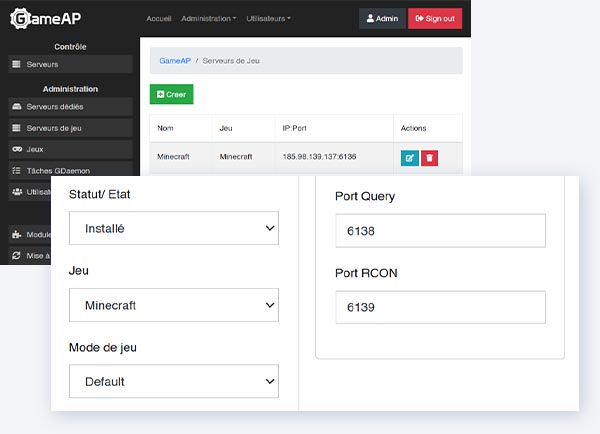The width and height of the screenshot is (600, 434).
Task: Click the Serveurs dédiés drive icon
Action: tap(16, 106)
